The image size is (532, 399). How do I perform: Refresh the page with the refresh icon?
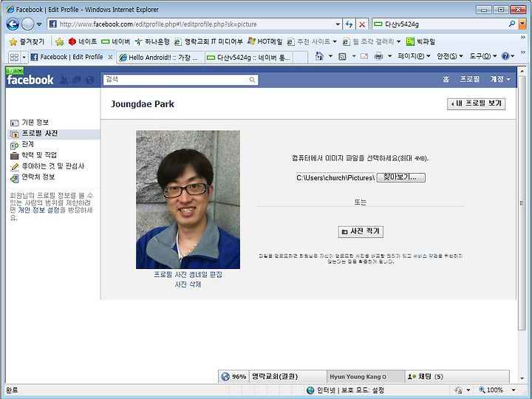(349, 24)
